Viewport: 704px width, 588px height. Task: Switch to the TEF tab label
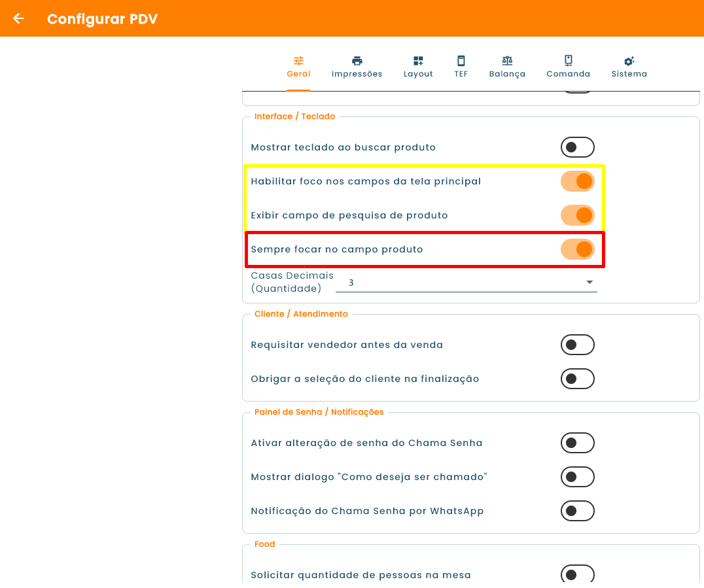[x=461, y=74]
